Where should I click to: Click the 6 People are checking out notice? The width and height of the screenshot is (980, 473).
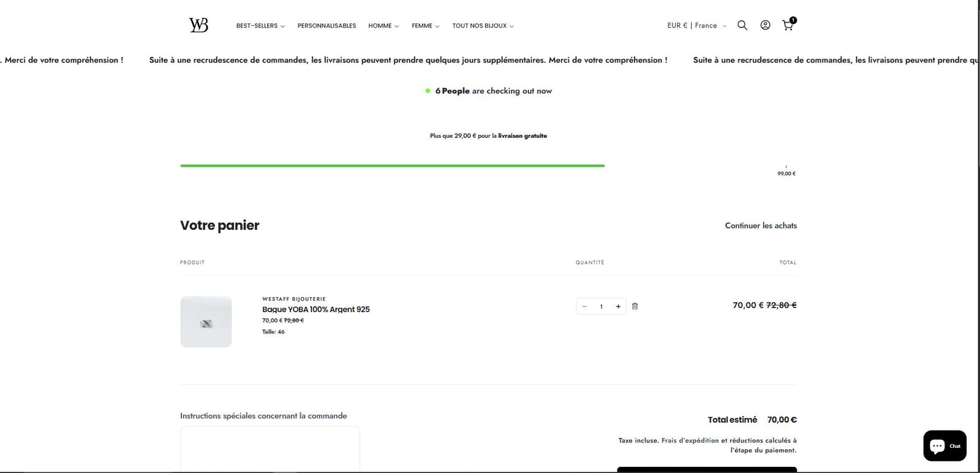(489, 91)
